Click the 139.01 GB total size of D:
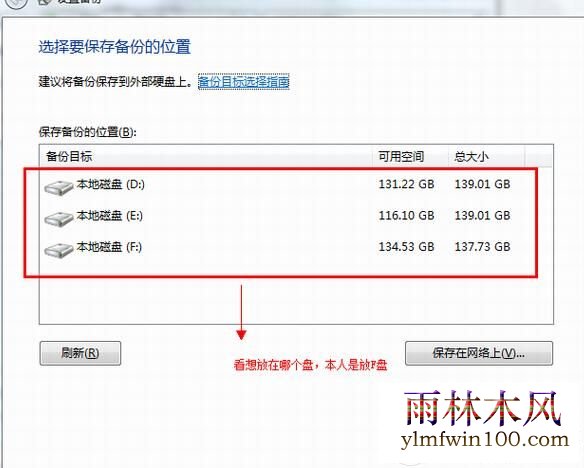The height and width of the screenshot is (468, 584). pyautogui.click(x=482, y=184)
